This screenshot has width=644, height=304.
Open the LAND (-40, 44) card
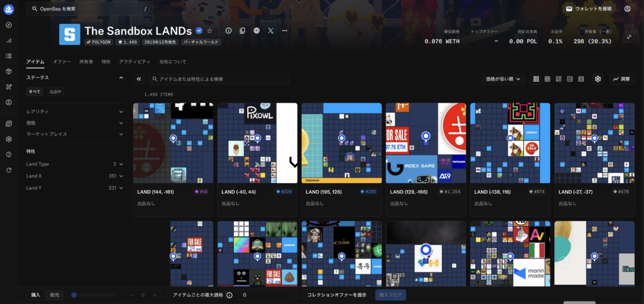tap(257, 159)
